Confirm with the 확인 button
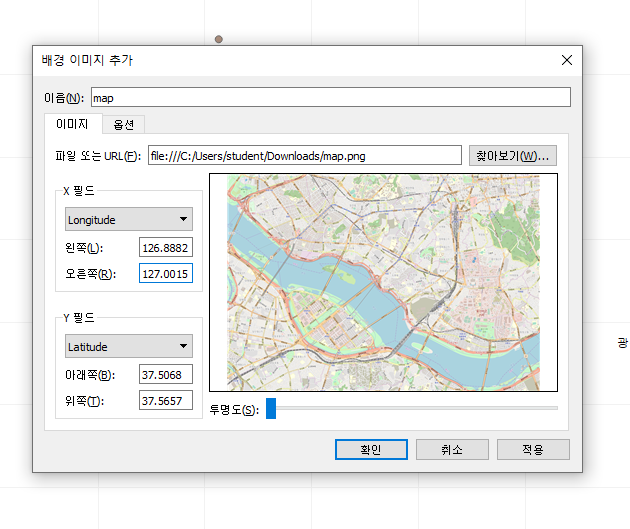630x529 pixels. [x=371, y=449]
